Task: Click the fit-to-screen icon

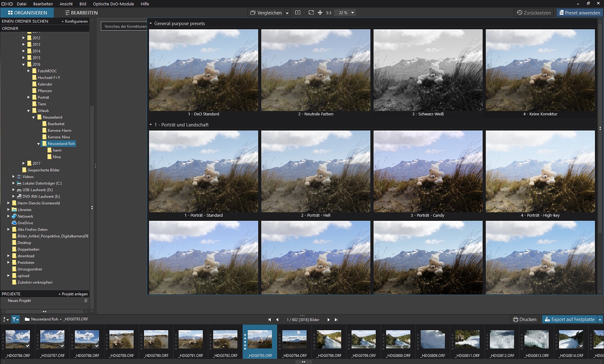Action: [x=311, y=13]
